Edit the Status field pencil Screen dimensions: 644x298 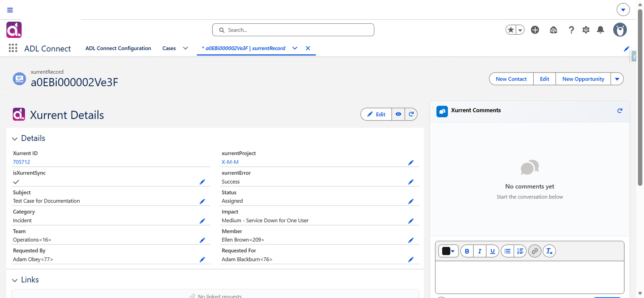click(x=411, y=201)
